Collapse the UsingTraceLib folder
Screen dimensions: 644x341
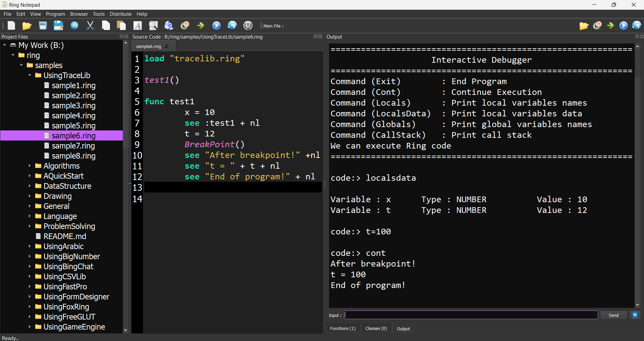(x=30, y=75)
